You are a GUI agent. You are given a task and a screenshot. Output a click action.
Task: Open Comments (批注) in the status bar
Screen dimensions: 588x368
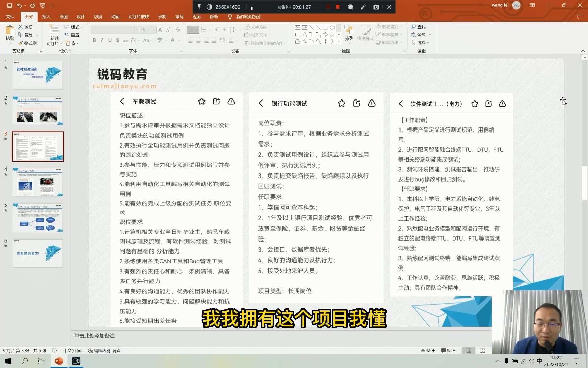448,350
